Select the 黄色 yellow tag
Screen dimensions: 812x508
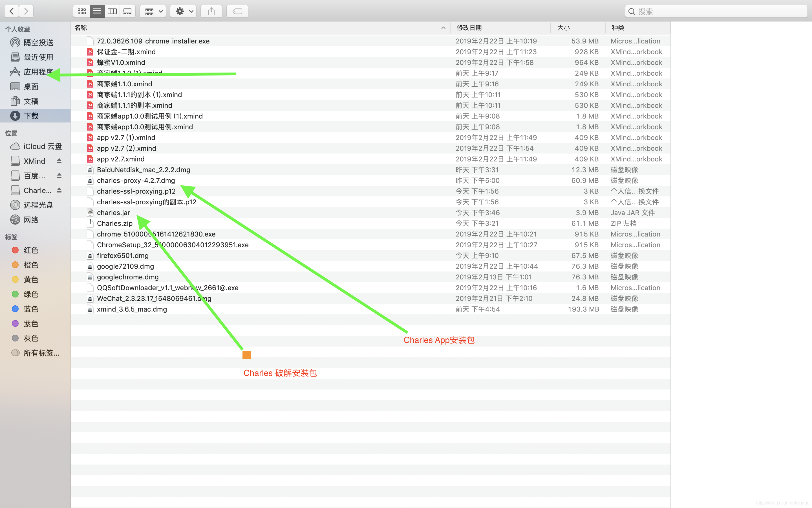(x=35, y=279)
